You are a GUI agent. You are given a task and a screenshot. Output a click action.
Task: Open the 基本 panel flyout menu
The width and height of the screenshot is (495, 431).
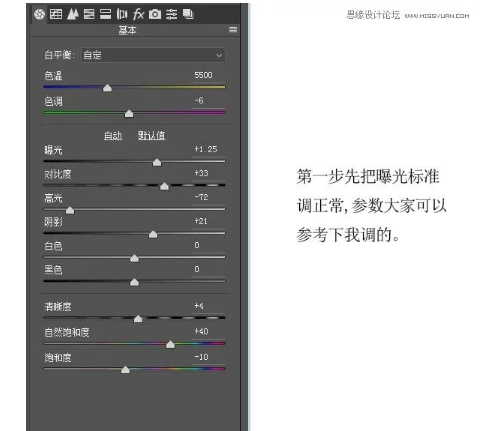233,30
